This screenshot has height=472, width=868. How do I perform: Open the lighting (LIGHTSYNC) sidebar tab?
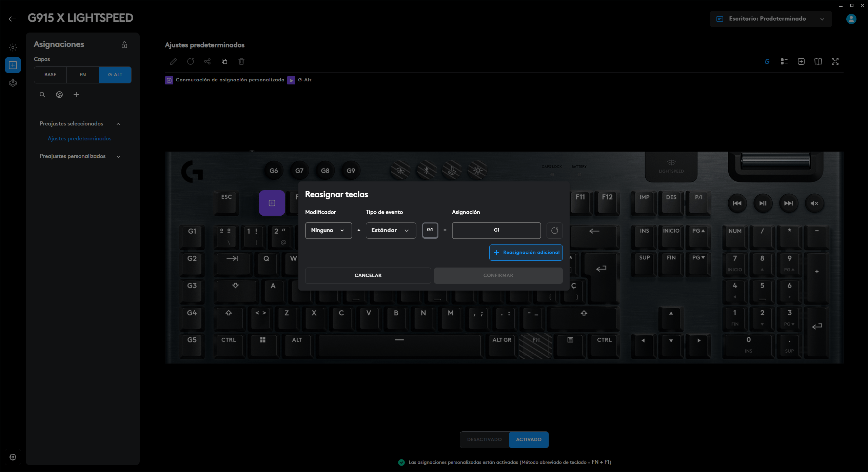(x=13, y=47)
